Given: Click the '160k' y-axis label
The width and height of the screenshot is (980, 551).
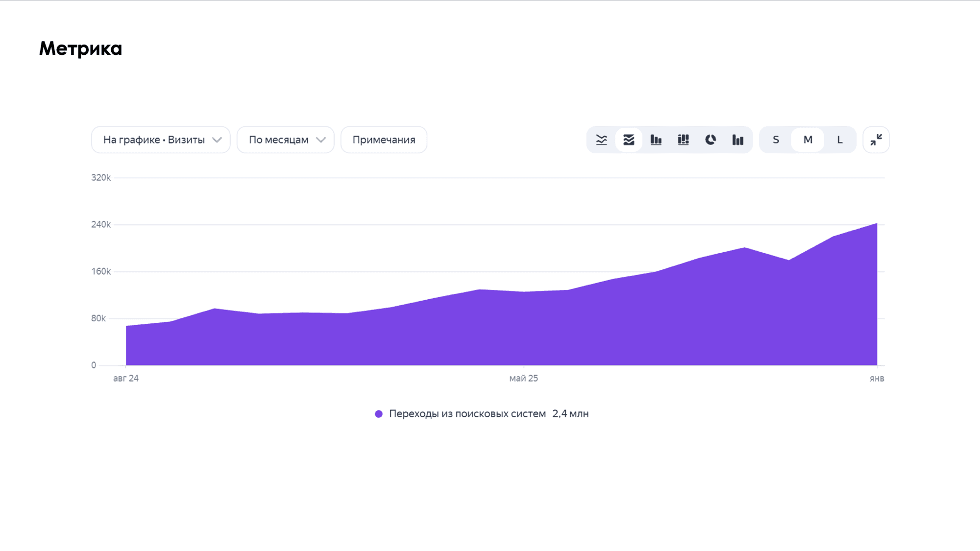Looking at the screenshot, I should (x=101, y=271).
